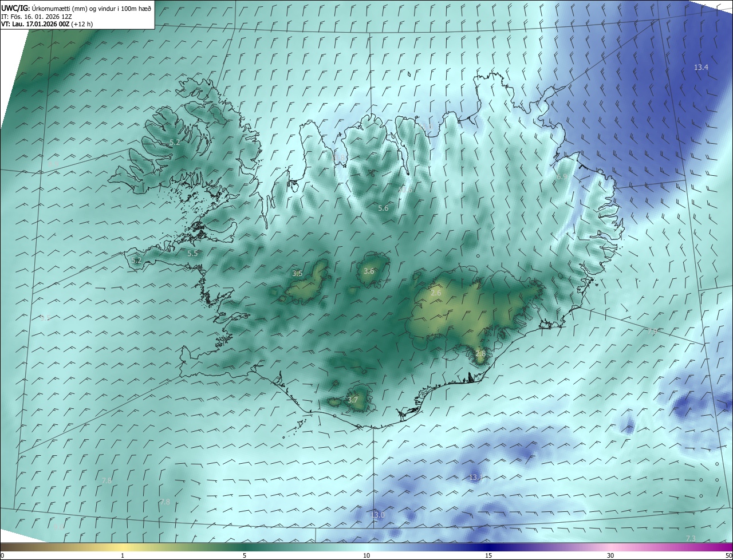Click the color scale tick label 5
Image resolution: width=733 pixels, height=560 pixels.
click(245, 555)
